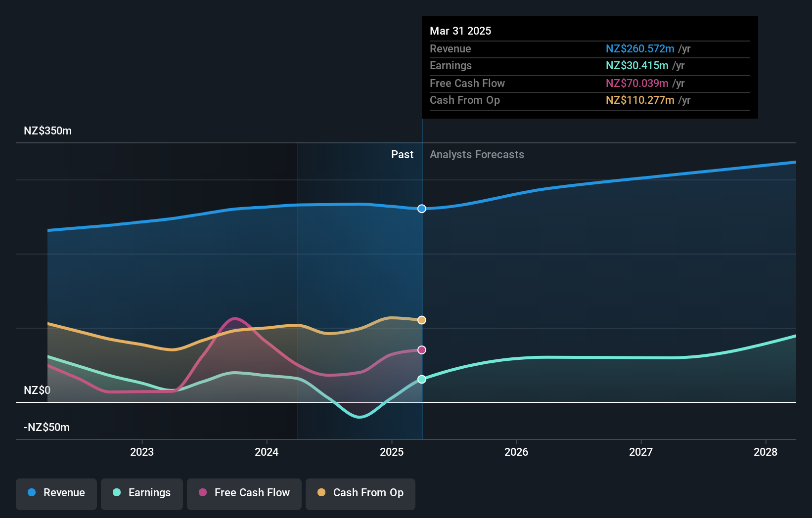Click the NZ$0 y-axis label
The width and height of the screenshot is (812, 518).
(x=37, y=390)
